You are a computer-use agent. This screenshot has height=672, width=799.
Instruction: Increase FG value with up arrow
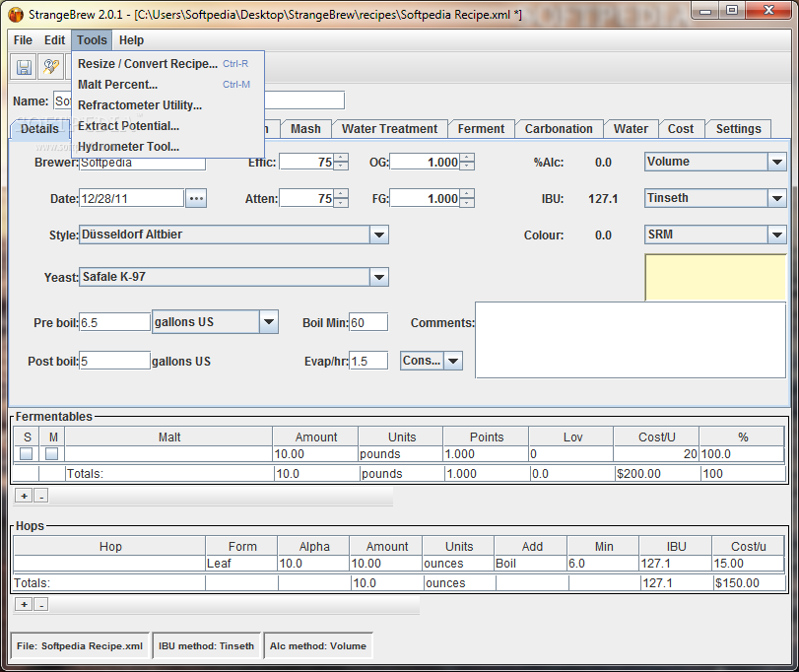(467, 194)
